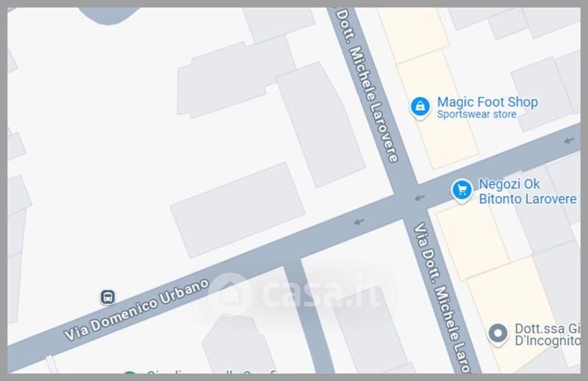Click the one-way arrow nearest Via Domenico Urbano label
Screen dimensions: 588x381
(x=359, y=222)
